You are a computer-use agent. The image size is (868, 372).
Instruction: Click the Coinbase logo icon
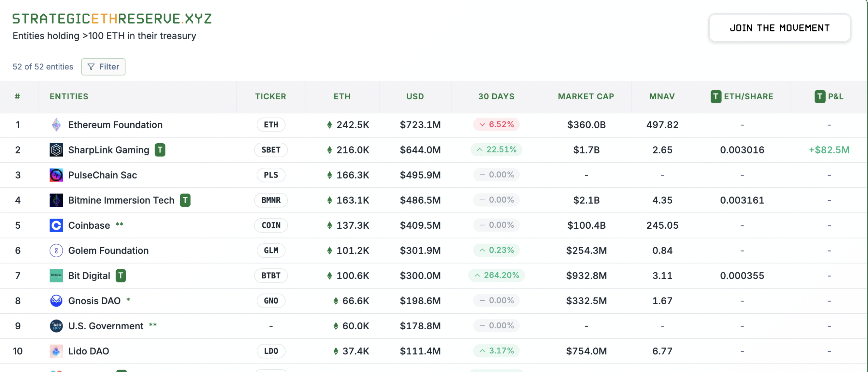pos(56,225)
